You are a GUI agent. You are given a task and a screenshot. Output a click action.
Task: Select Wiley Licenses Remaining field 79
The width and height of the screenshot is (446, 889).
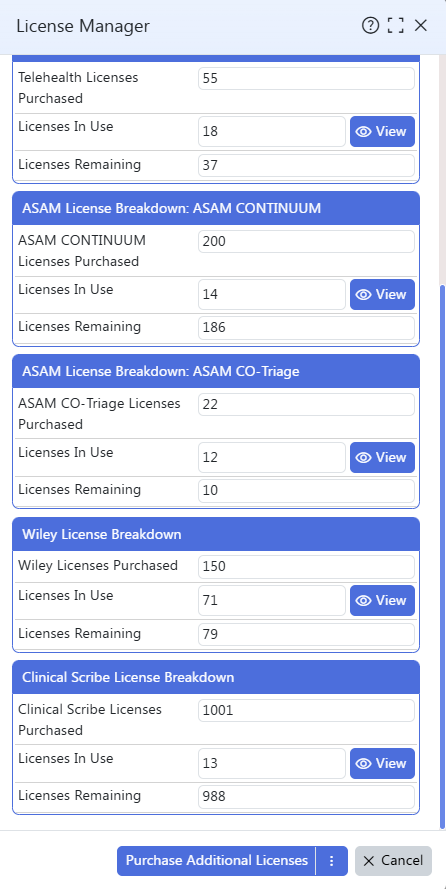tap(307, 634)
